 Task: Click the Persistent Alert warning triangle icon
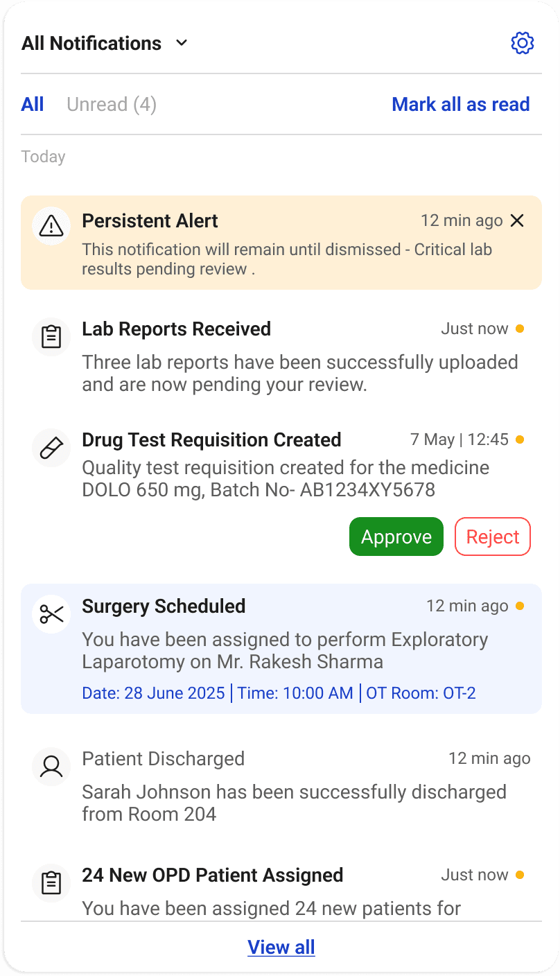(x=51, y=226)
